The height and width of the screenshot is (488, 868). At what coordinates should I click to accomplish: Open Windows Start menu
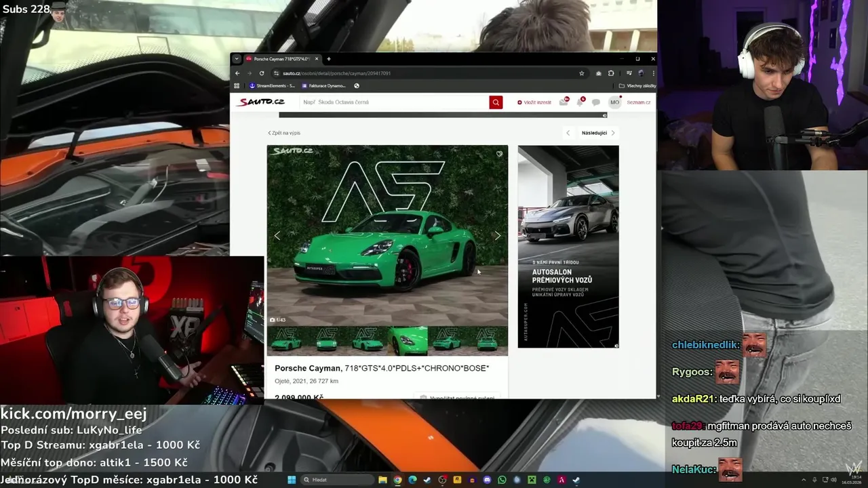pyautogui.click(x=292, y=480)
